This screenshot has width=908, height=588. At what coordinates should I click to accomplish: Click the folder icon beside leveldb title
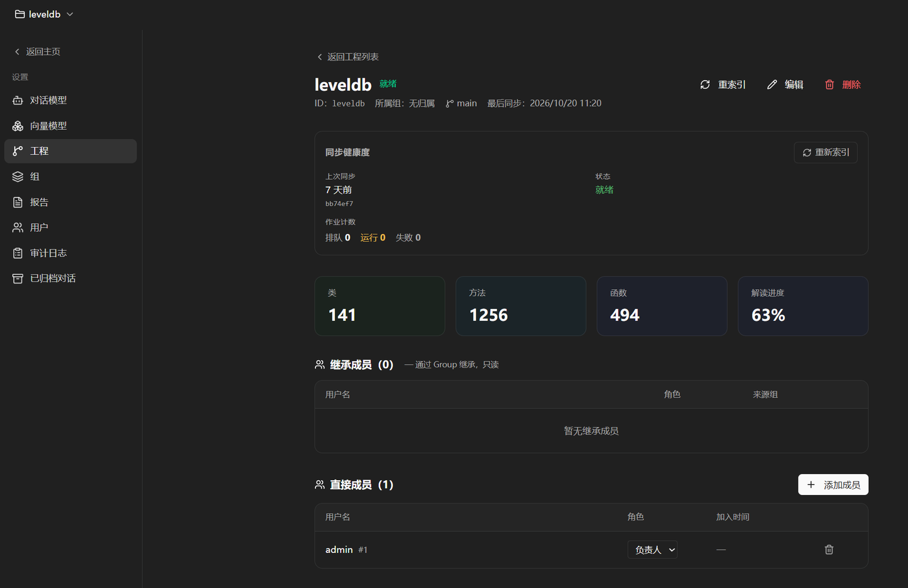tap(20, 14)
